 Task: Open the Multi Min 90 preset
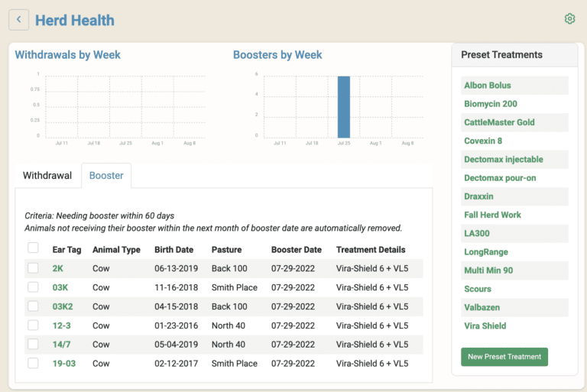pyautogui.click(x=488, y=271)
